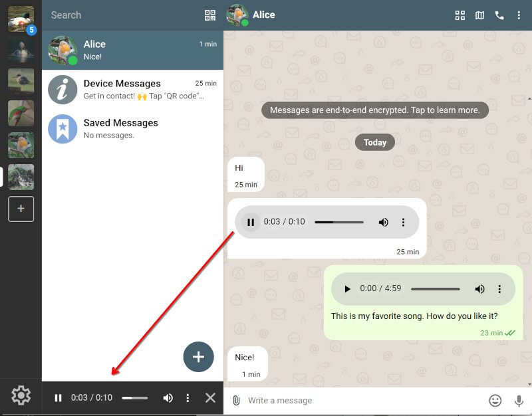Click the attachment paperclip icon
Viewport: 532px width, 416px height.
pos(235,400)
